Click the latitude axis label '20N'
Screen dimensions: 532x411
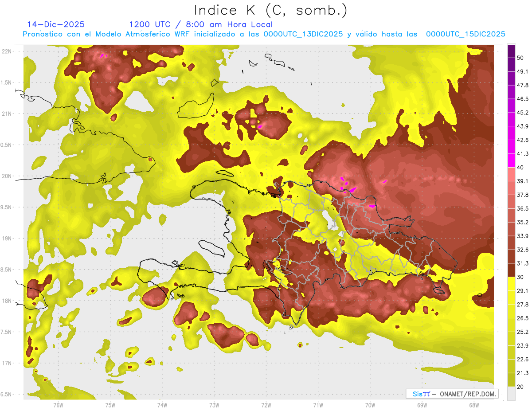(x=8, y=176)
